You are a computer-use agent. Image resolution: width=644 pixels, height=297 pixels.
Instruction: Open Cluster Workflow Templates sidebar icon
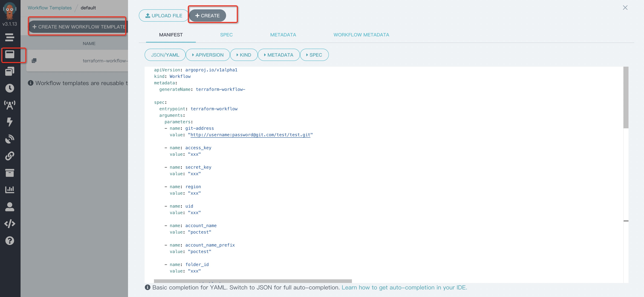10,71
